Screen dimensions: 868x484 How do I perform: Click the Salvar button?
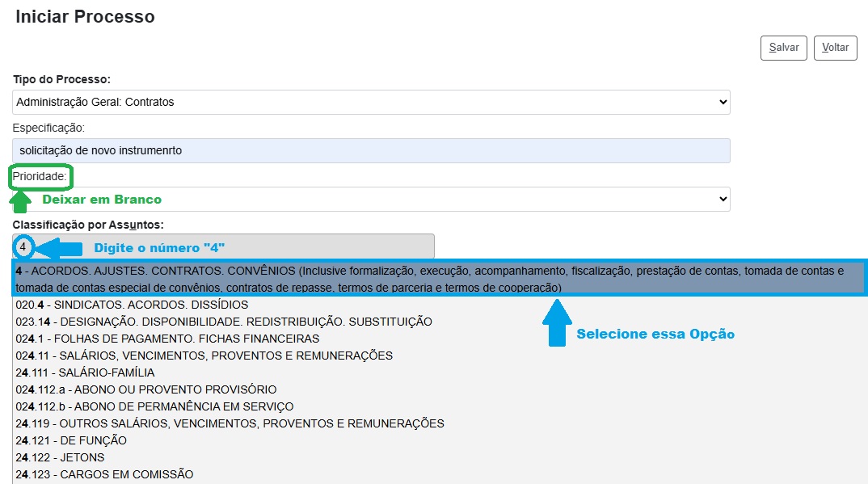pyautogui.click(x=783, y=48)
